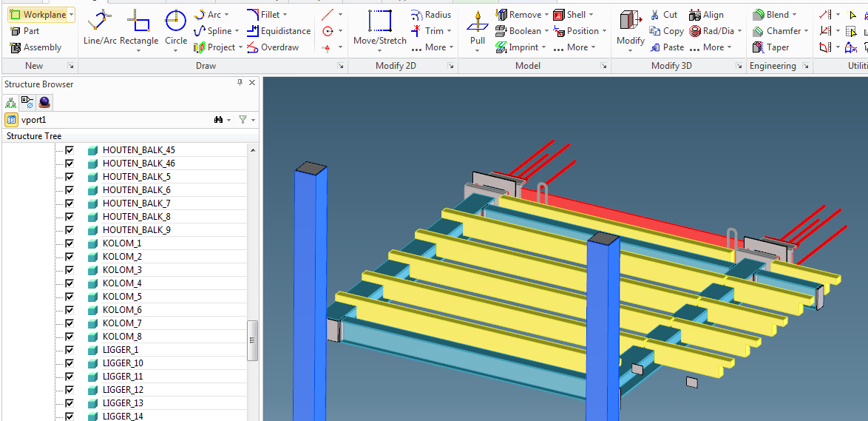The width and height of the screenshot is (868, 421).
Task: Activate the Overdraw tool
Action: click(273, 47)
